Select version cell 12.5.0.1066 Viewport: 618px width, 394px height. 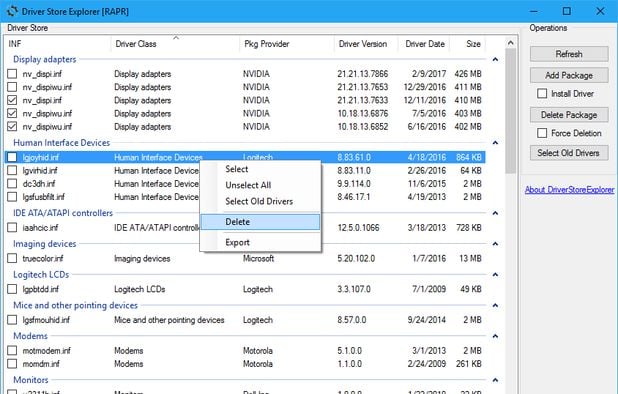[358, 228]
